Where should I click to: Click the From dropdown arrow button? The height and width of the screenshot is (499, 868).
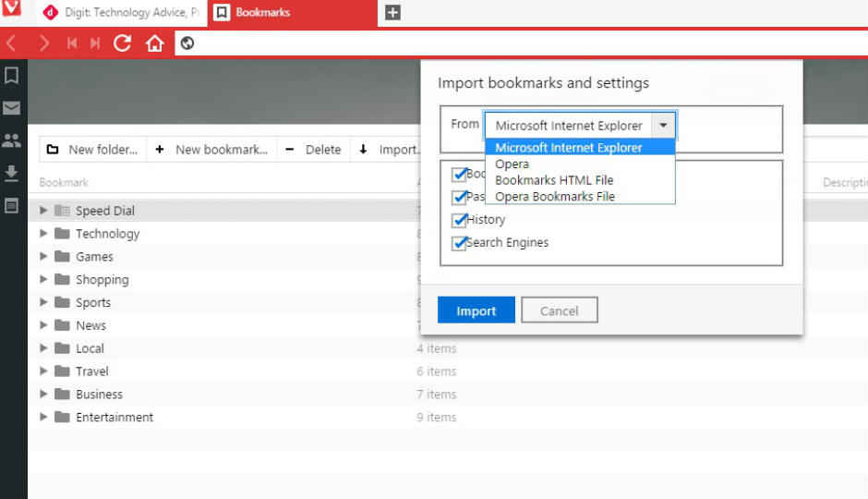(x=663, y=126)
